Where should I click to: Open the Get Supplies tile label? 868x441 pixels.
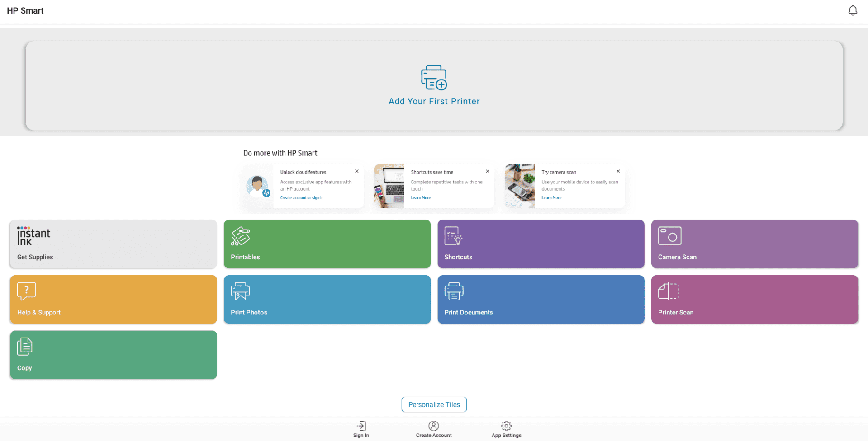coord(35,257)
